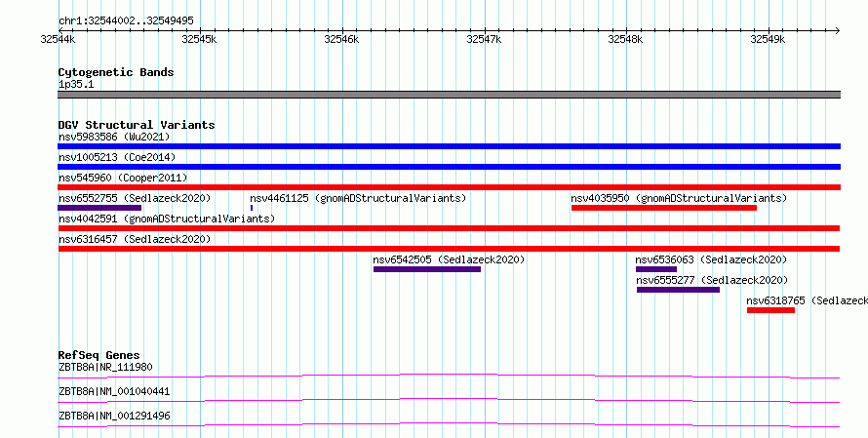This screenshot has height=438, width=868.
Task: Click the DGV Structural Variants track title
Action: tap(137, 125)
